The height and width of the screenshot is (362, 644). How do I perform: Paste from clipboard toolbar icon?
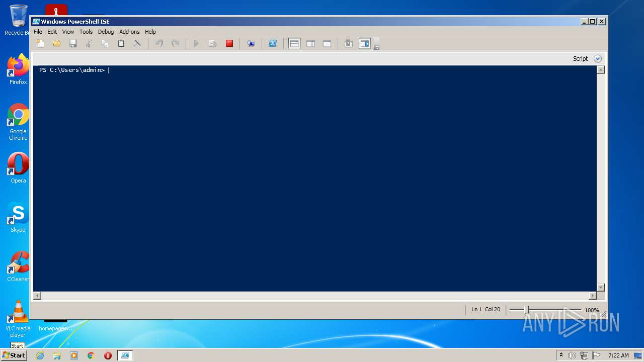pyautogui.click(x=121, y=44)
